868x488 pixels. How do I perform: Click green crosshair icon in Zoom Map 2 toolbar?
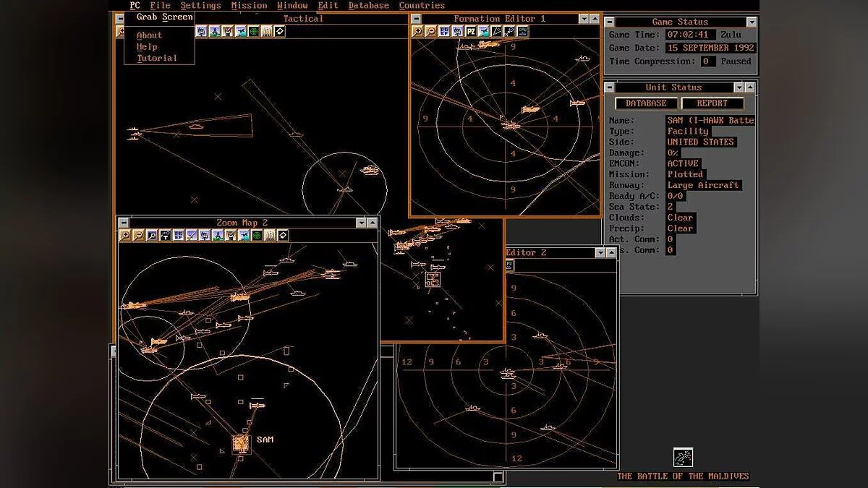(x=257, y=235)
